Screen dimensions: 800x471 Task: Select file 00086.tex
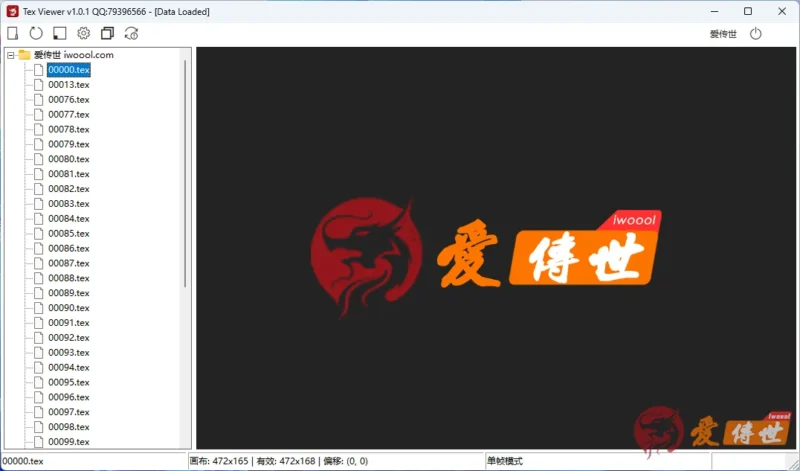click(69, 248)
